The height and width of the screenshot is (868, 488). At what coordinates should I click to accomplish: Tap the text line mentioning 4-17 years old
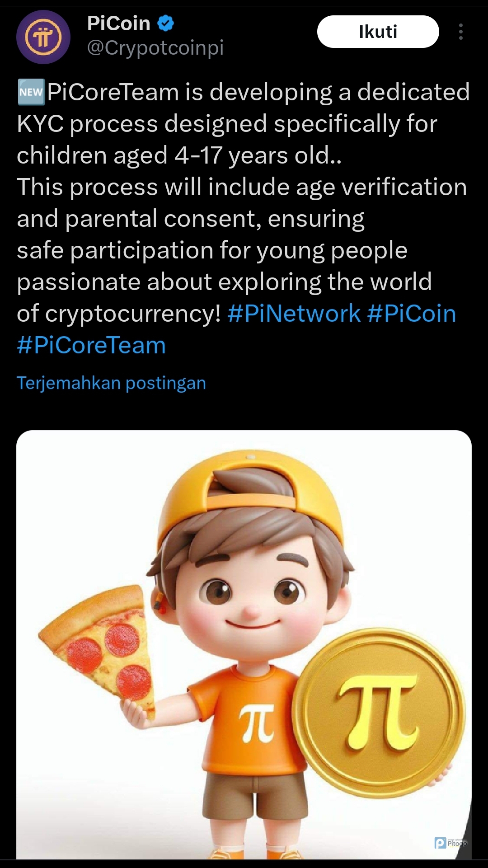click(x=179, y=155)
